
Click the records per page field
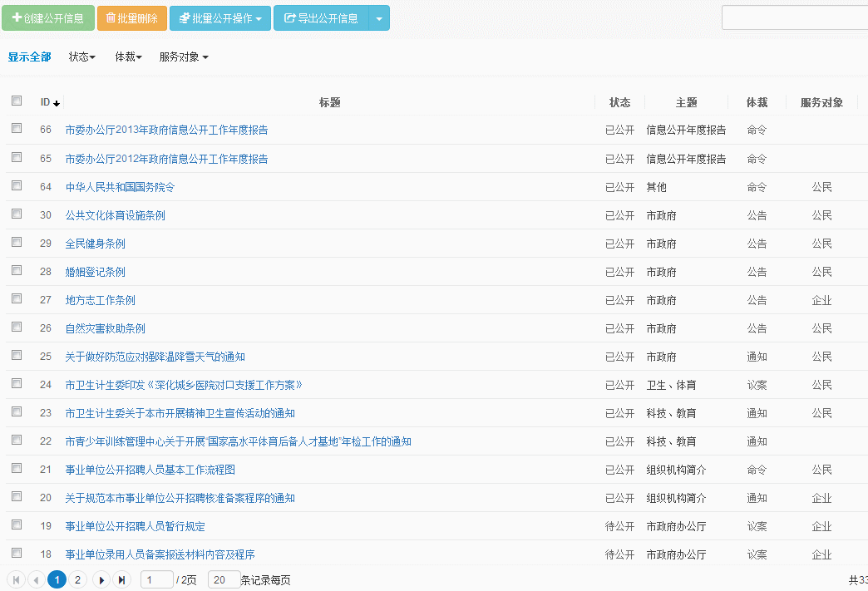[224, 580]
